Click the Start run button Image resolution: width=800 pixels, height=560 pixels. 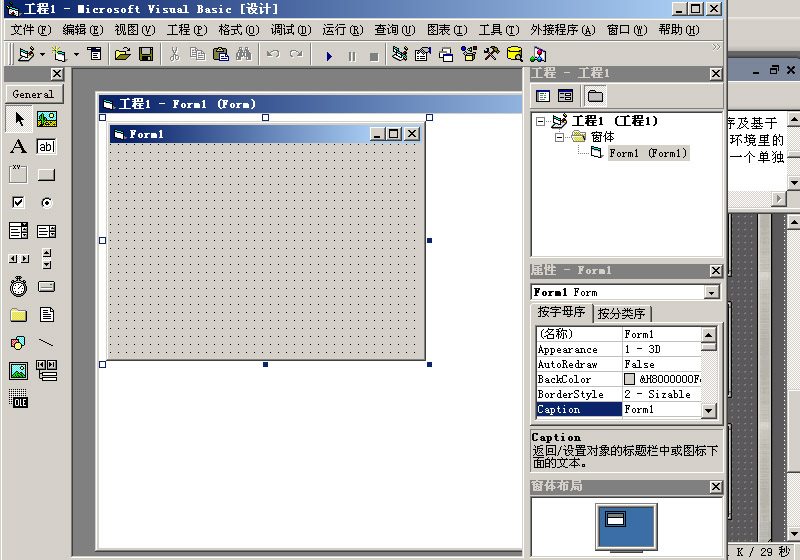[329, 56]
